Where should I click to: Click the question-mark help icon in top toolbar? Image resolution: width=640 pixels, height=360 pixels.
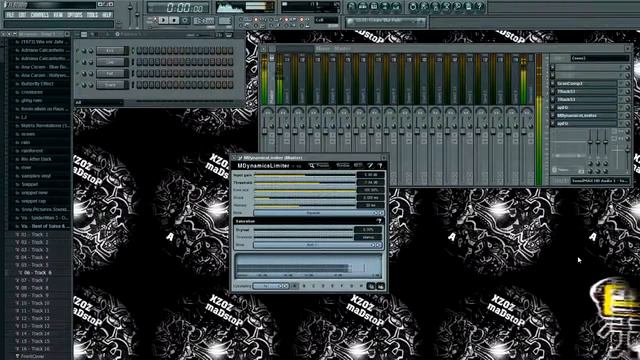479,7
